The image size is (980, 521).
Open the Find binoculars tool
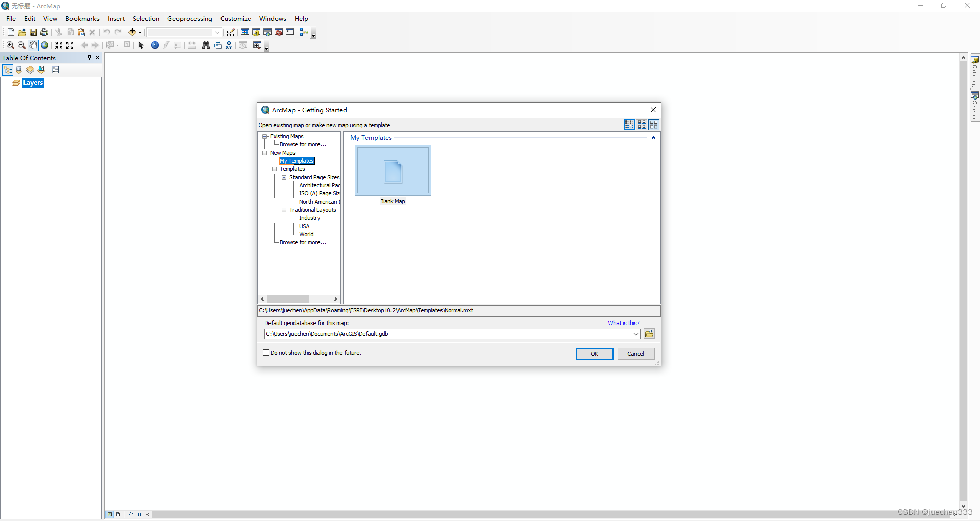pyautogui.click(x=206, y=45)
